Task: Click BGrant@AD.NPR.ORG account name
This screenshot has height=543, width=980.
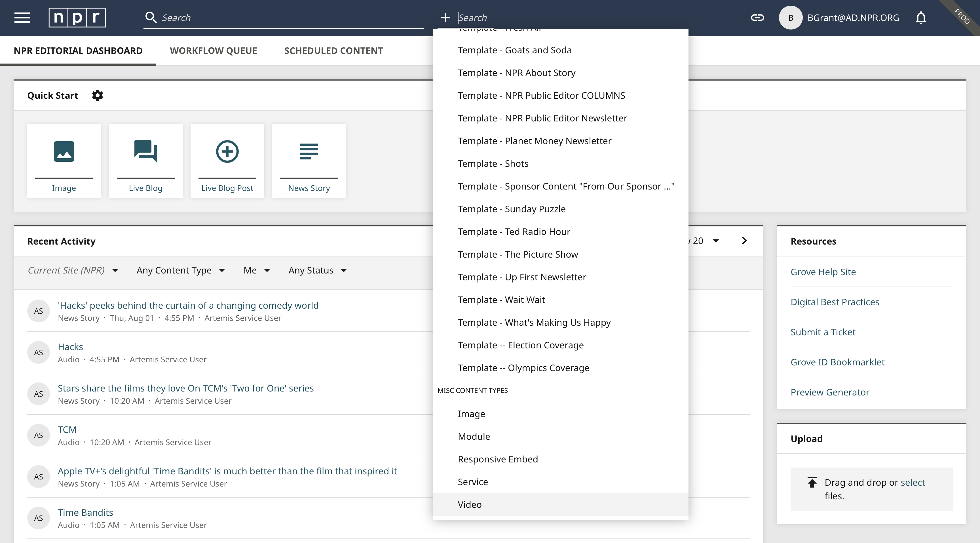Action: [x=853, y=18]
